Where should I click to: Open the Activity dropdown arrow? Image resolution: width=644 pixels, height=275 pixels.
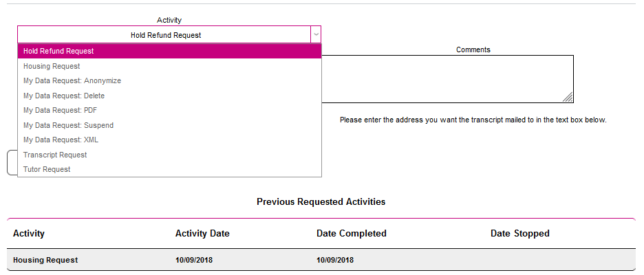click(x=315, y=34)
